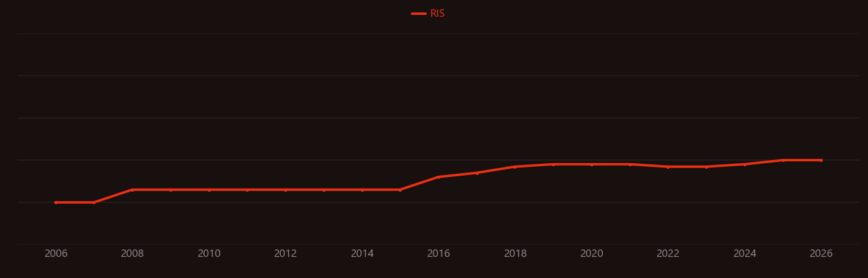
Task: Click the 2022 x-axis label
Action: (x=668, y=254)
